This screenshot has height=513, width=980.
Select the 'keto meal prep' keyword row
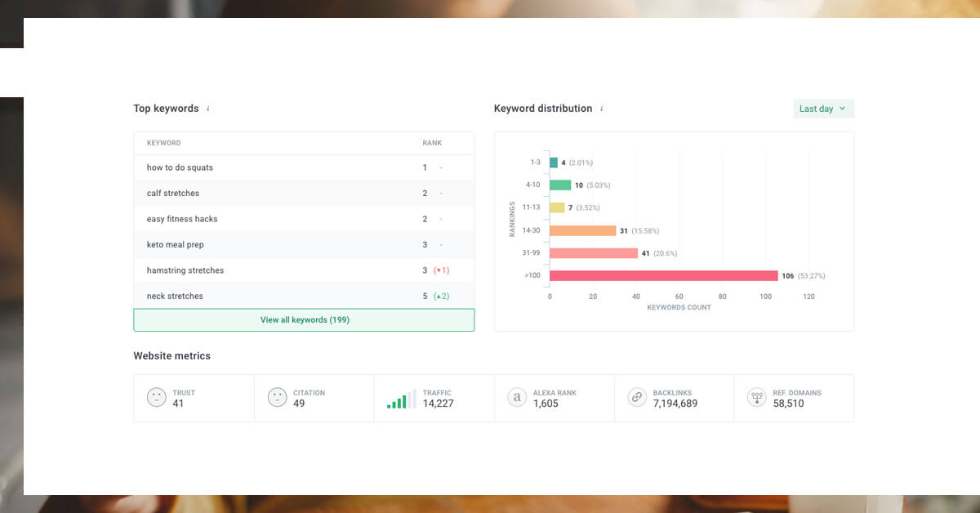tap(304, 245)
